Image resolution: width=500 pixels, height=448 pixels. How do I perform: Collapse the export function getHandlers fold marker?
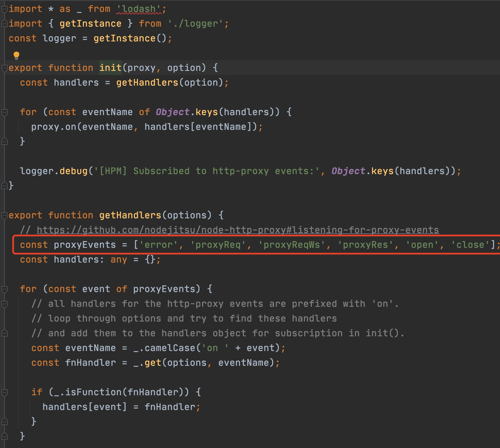(4, 215)
